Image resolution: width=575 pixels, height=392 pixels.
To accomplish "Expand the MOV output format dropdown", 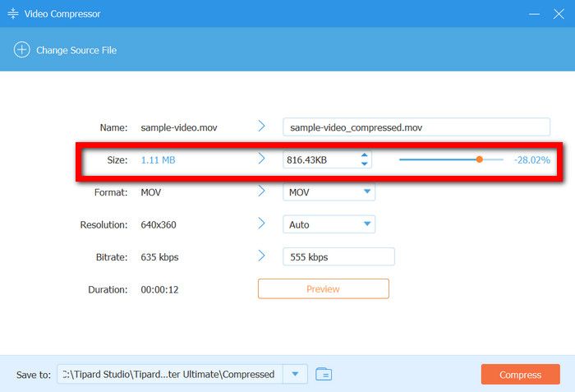I will click(x=367, y=192).
